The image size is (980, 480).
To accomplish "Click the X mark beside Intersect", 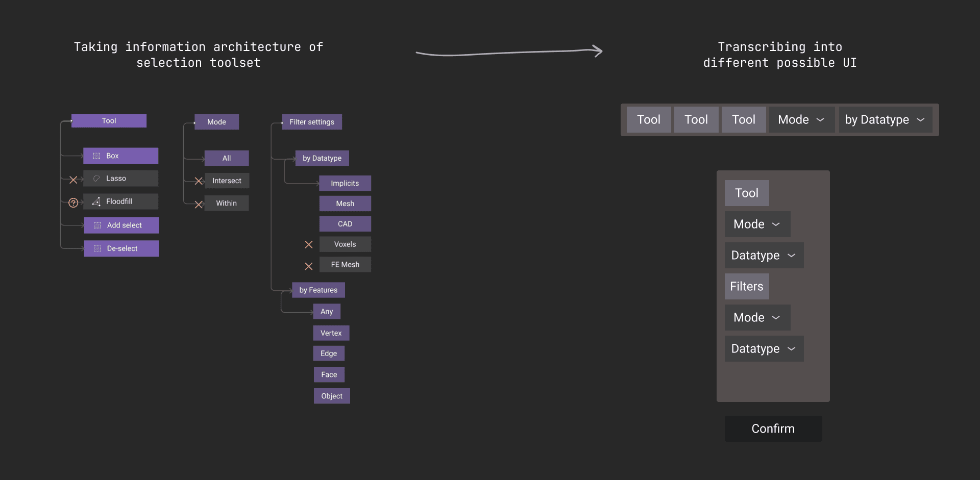I will tap(199, 181).
